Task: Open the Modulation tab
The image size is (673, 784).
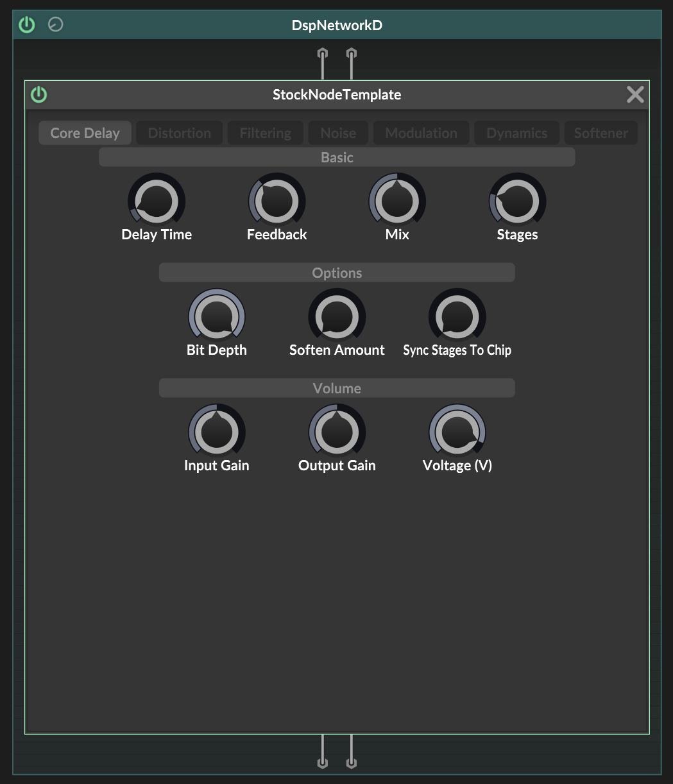Action: click(421, 133)
